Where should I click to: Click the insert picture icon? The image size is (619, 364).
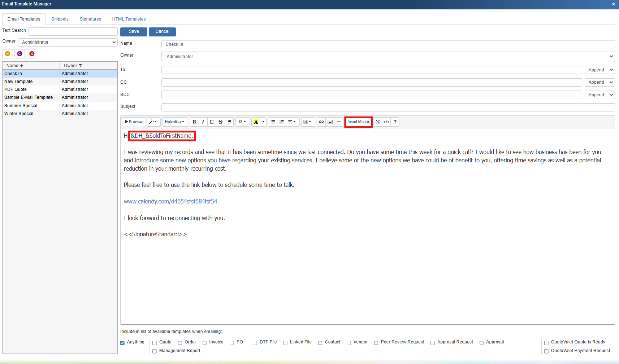[x=330, y=122]
